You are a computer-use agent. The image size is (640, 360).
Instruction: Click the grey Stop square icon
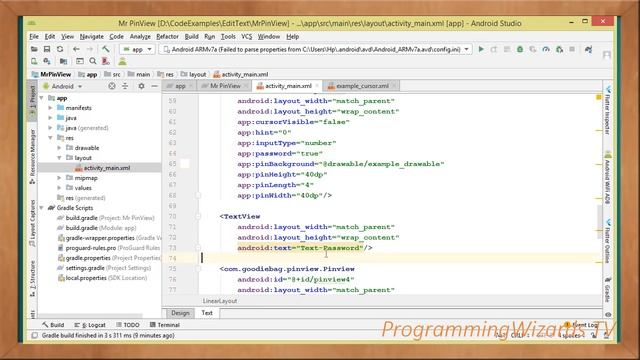click(572, 49)
